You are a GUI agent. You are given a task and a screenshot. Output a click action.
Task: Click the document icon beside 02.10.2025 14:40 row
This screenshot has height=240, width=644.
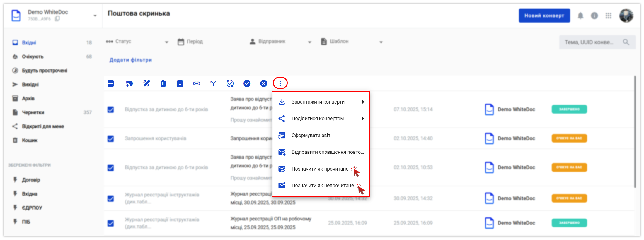[489, 138]
